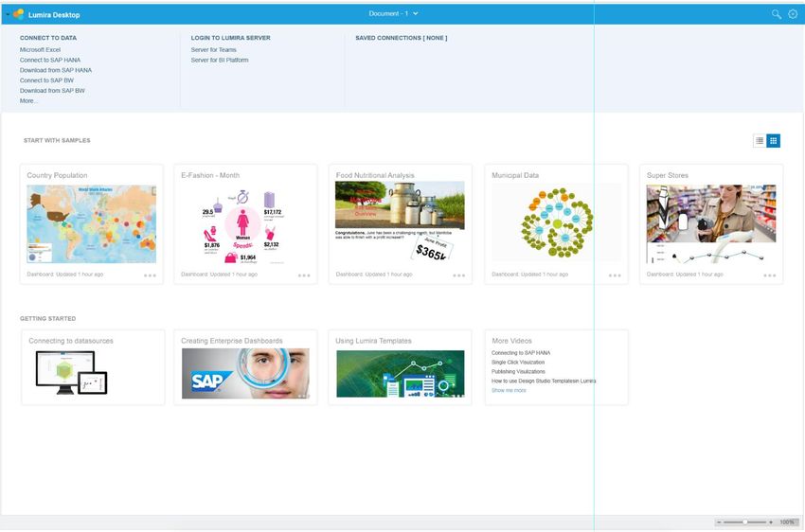Open the options dots on the Country Population card

(x=150, y=275)
